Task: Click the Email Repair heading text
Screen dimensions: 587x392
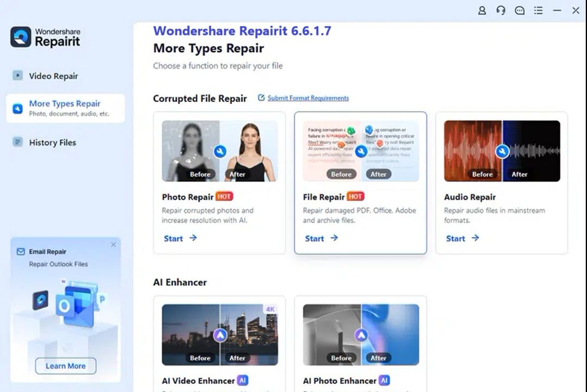Action: (47, 252)
